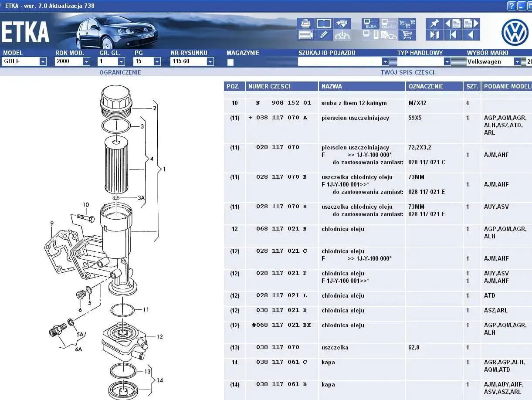Expand the GR. GL. dropdown
Image resolution: width=532 pixels, height=400 pixels.
click(x=121, y=61)
